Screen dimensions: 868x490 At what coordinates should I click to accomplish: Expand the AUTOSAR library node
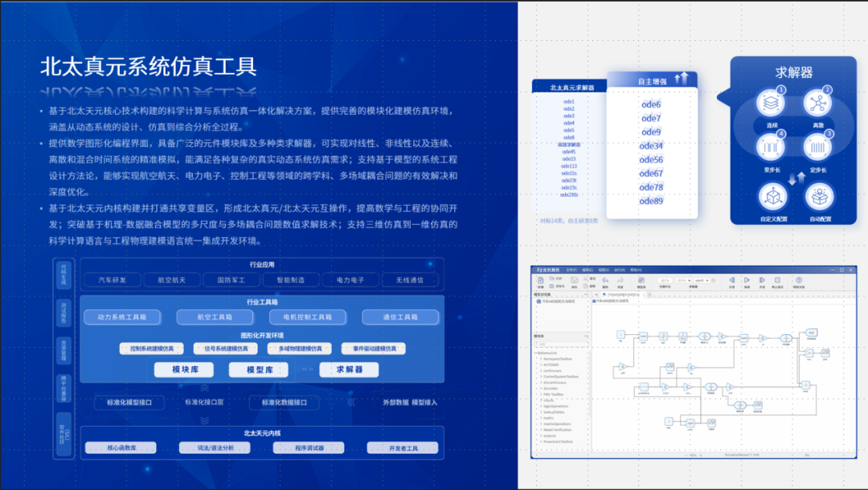[x=541, y=365]
